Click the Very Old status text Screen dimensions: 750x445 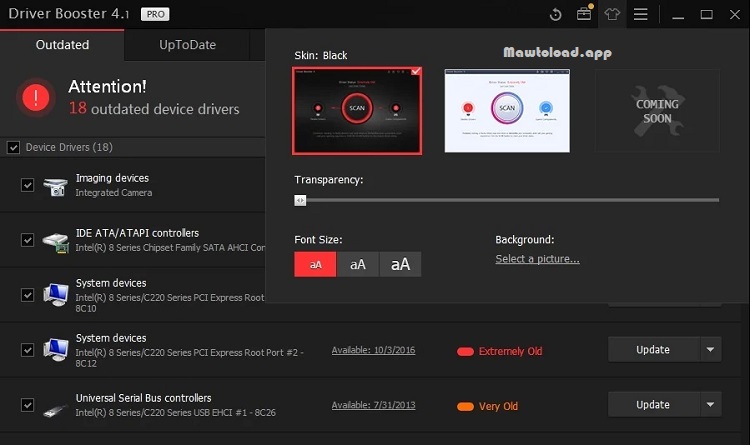tap(498, 407)
